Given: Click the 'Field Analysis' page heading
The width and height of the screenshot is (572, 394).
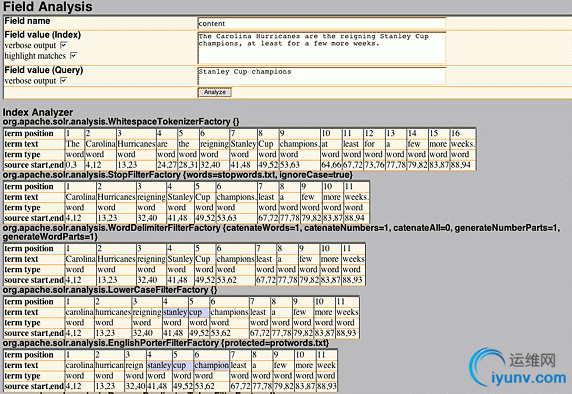Looking at the screenshot, I should pyautogui.click(x=47, y=7).
